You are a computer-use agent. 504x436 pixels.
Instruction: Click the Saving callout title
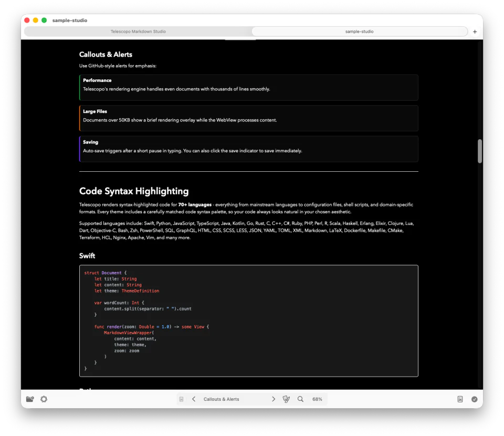[x=91, y=142]
